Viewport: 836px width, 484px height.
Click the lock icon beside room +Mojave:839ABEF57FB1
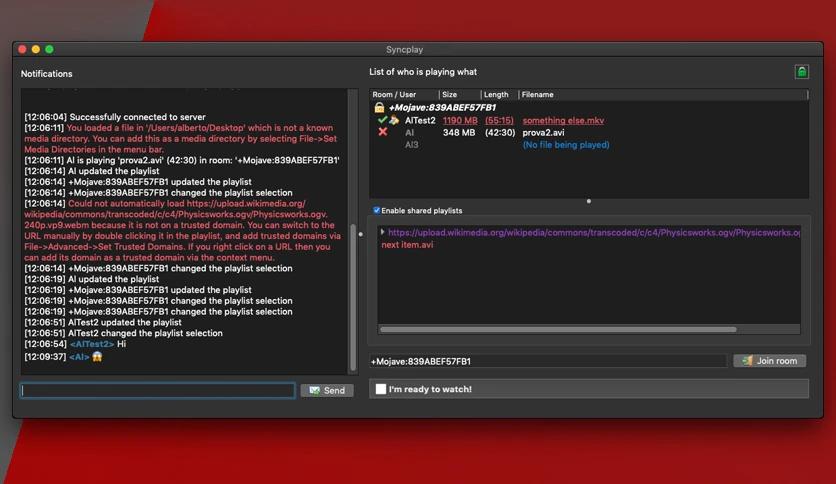pos(379,108)
